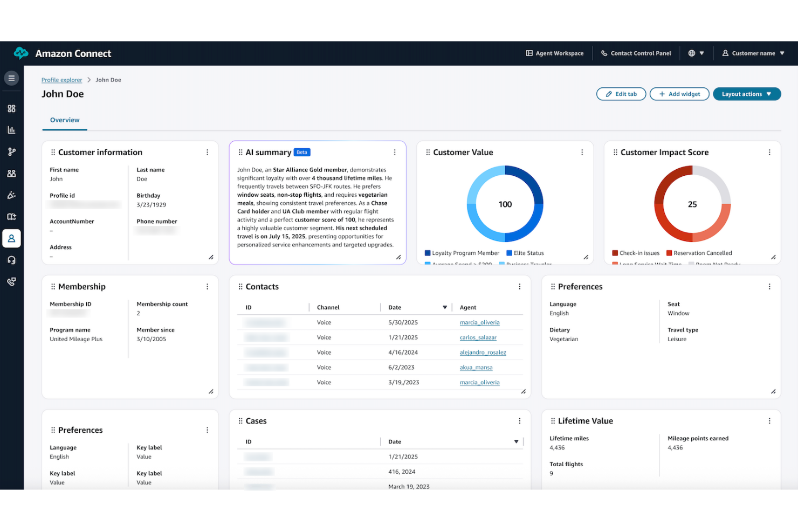798x532 pixels.
Task: Switch to the Overview tab
Action: 64,120
